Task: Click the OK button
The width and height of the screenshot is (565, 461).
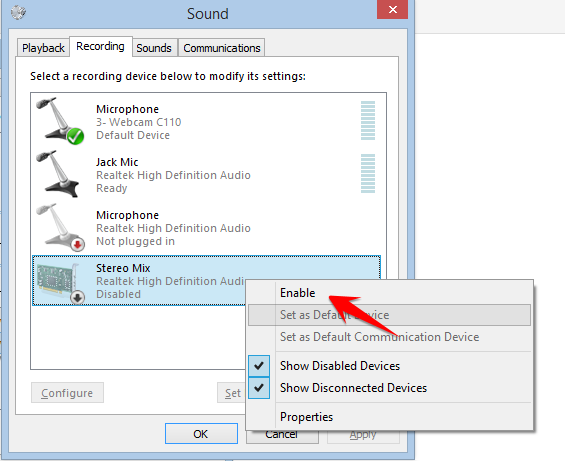Action: click(x=201, y=434)
